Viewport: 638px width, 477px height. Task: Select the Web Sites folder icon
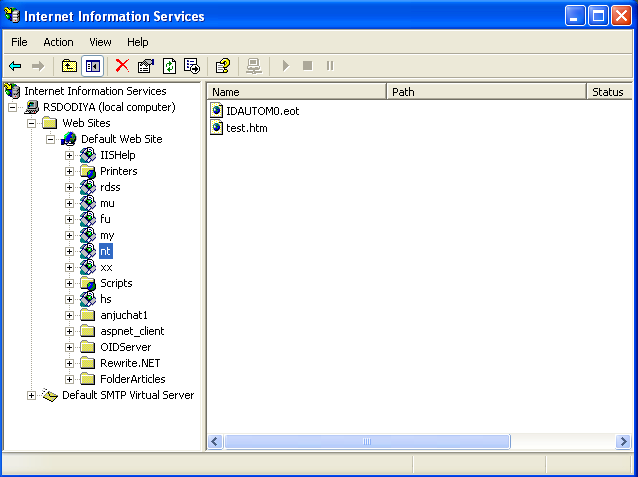pos(50,123)
